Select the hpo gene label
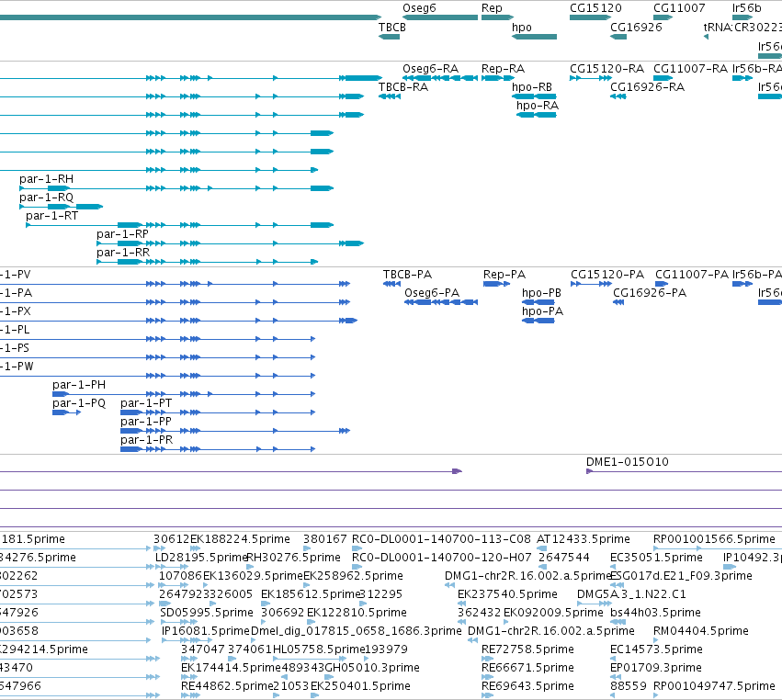This screenshot has width=782, height=700. pyautogui.click(x=521, y=27)
